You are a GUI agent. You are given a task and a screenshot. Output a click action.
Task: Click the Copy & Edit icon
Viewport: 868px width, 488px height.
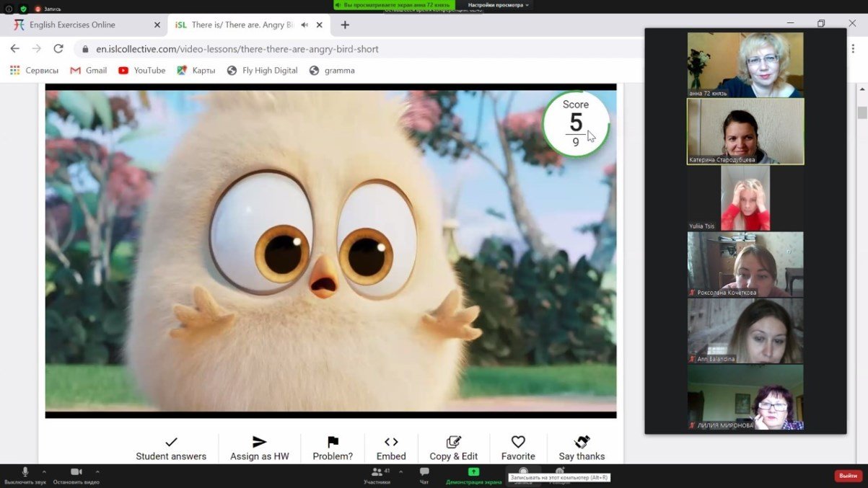454,442
